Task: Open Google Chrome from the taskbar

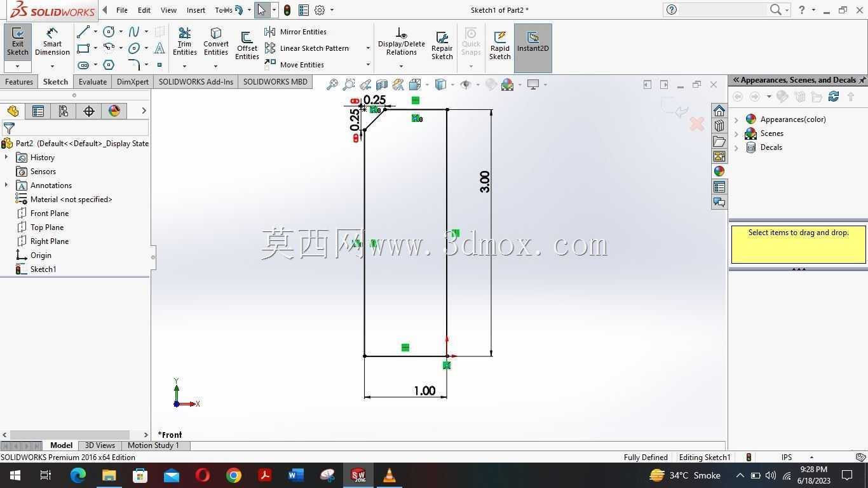Action: coord(234,475)
